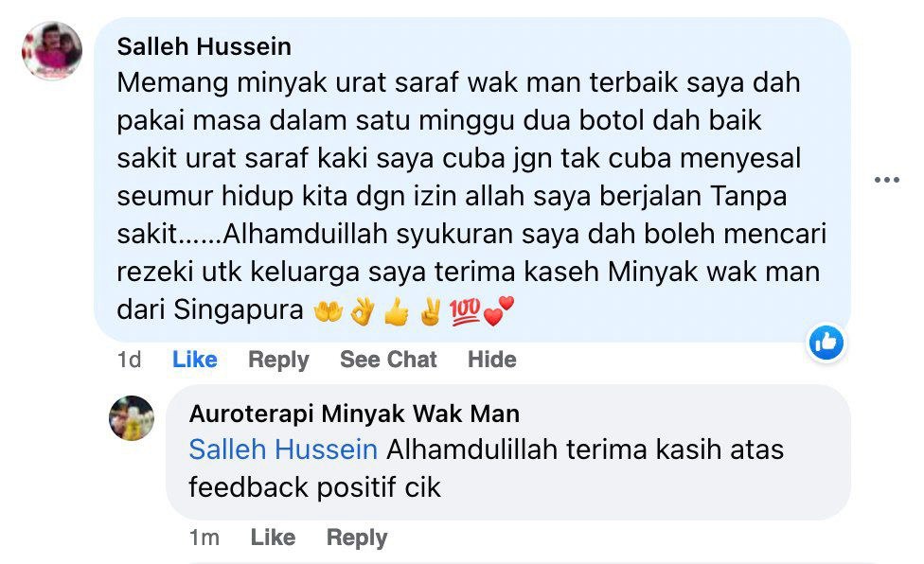Open See Chat for Salleh's comment
Viewport: 924px width, 564px height.
coord(388,359)
